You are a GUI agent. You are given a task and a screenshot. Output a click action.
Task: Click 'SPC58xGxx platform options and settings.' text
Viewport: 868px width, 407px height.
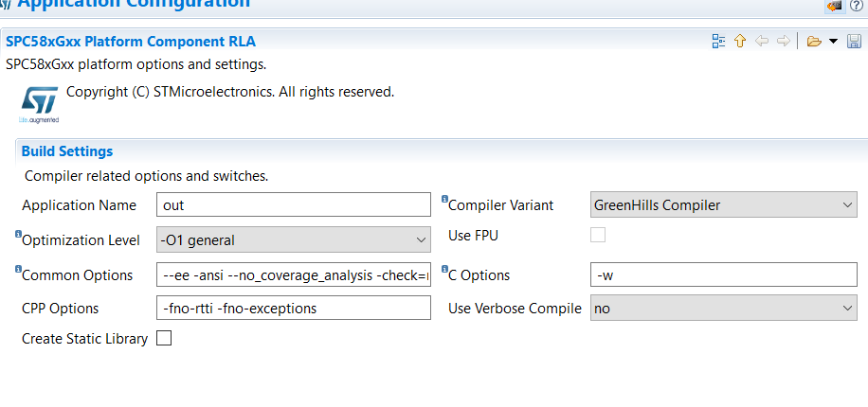[136, 64]
